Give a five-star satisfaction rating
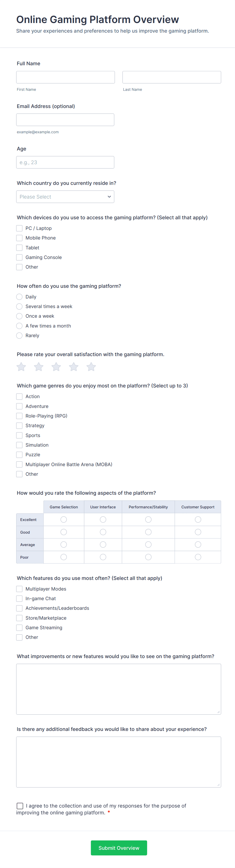 pyautogui.click(x=91, y=367)
